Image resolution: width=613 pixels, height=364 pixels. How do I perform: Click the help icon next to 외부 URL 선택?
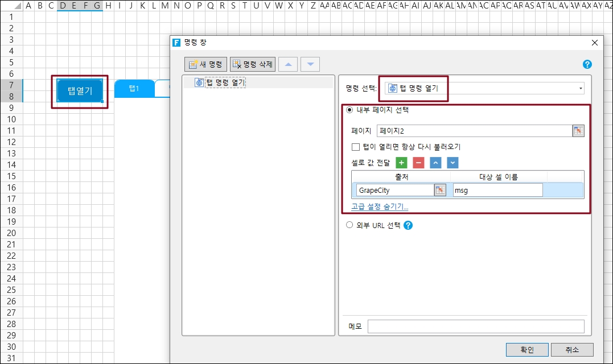tap(408, 225)
